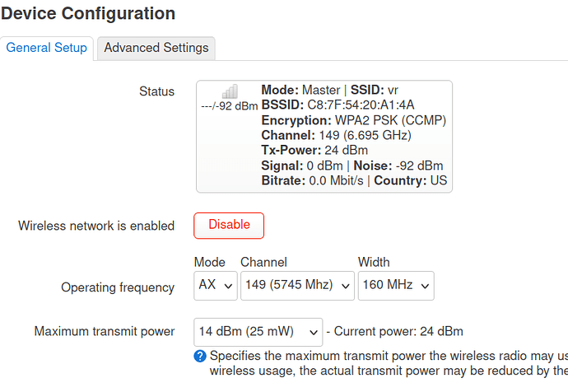
Task: Click the Device Configuration heading
Action: coord(87,14)
